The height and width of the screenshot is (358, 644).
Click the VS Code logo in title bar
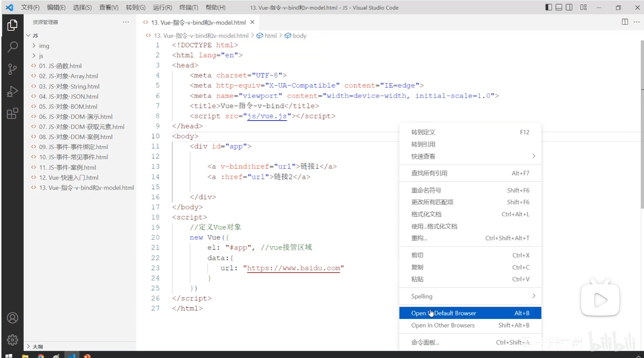pos(9,8)
